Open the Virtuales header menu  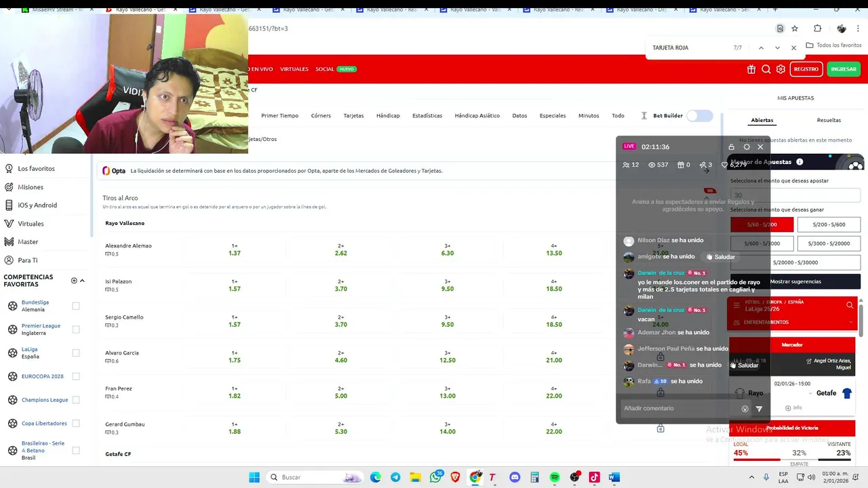pos(294,69)
